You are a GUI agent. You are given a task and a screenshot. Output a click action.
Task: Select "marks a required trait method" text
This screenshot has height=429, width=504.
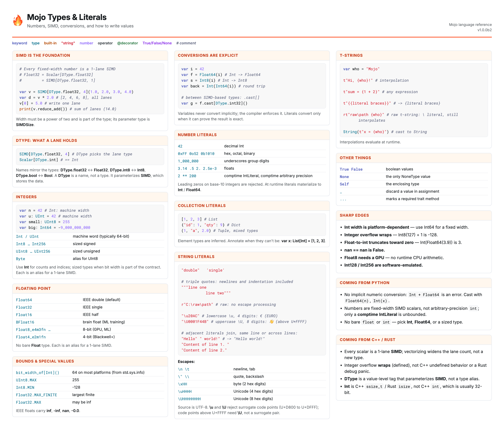(x=412, y=199)
